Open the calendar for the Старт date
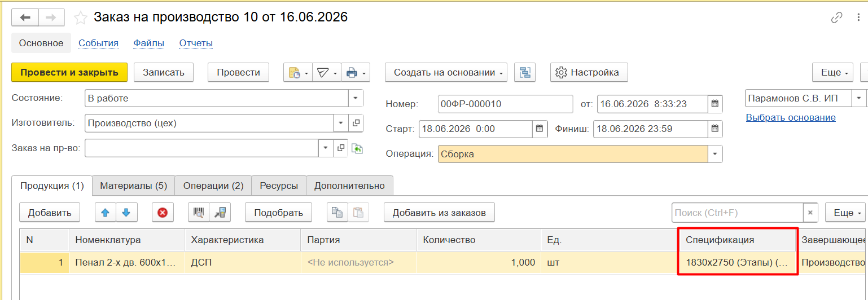Image resolution: width=868 pixels, height=300 pixels. click(540, 129)
